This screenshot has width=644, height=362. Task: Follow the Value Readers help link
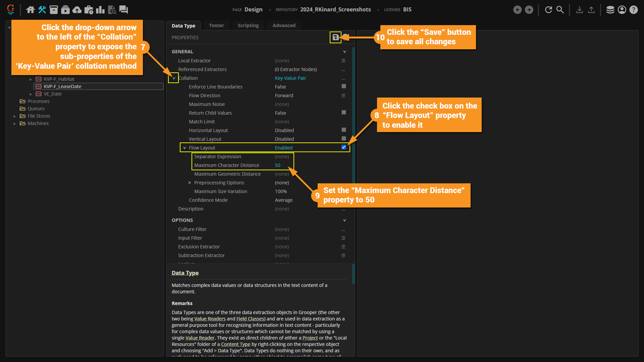tap(210, 319)
